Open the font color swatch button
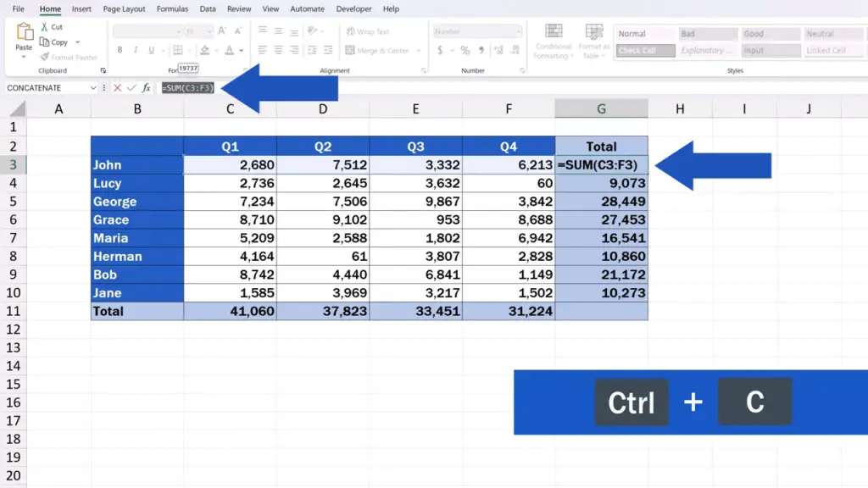 pyautogui.click(x=229, y=50)
